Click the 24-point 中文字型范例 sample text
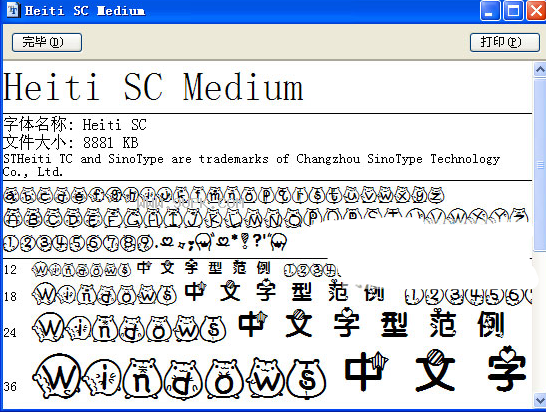Screen dimensions: 546x412 pos(371,324)
